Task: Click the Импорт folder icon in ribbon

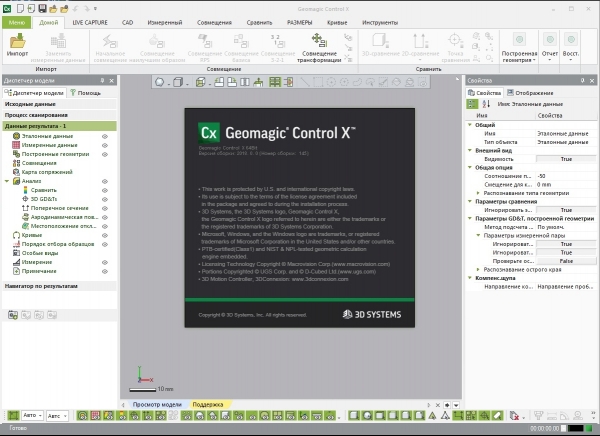Action: pyautogui.click(x=17, y=41)
